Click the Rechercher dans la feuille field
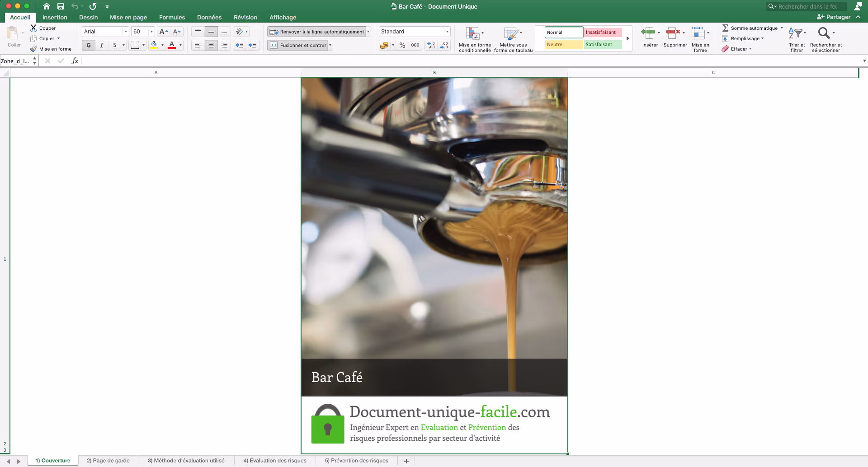Viewport: 868px width, 467px height. [807, 6]
